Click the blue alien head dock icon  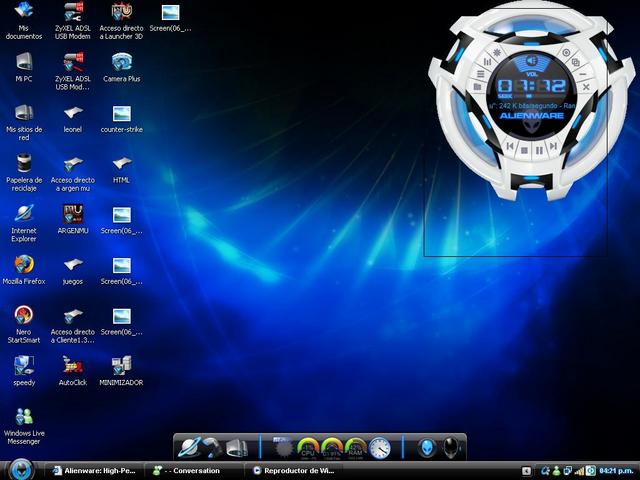tap(426, 448)
